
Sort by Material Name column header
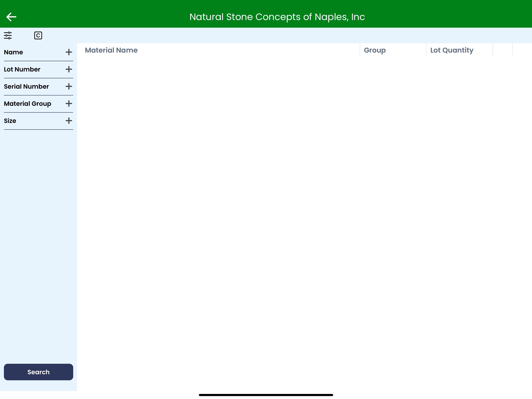click(x=111, y=50)
